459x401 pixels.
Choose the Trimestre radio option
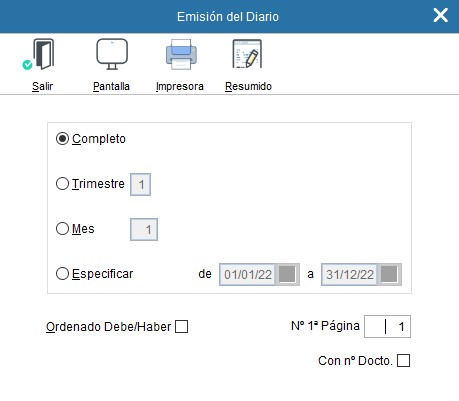[62, 184]
